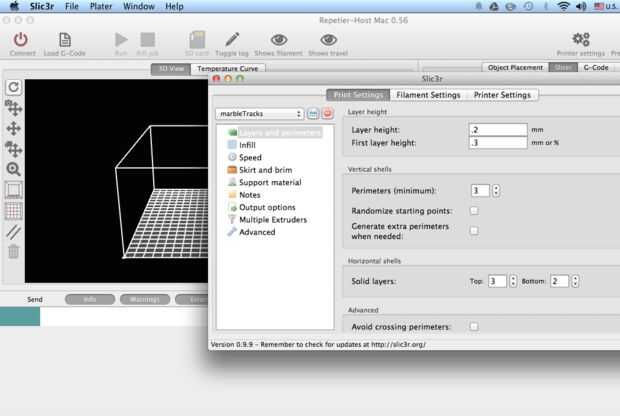Open the Slicer tab in Repetier-Host
The image size is (620, 416).
coord(563,68)
